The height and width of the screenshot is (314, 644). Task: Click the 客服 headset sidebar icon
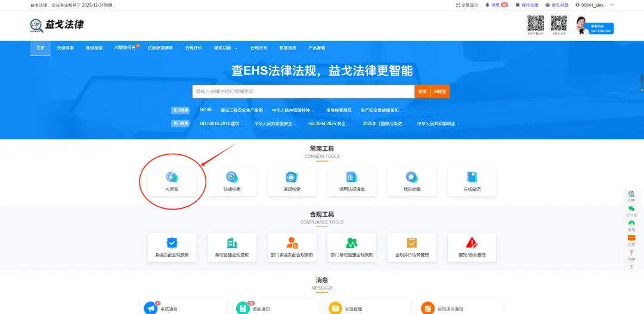point(631,223)
